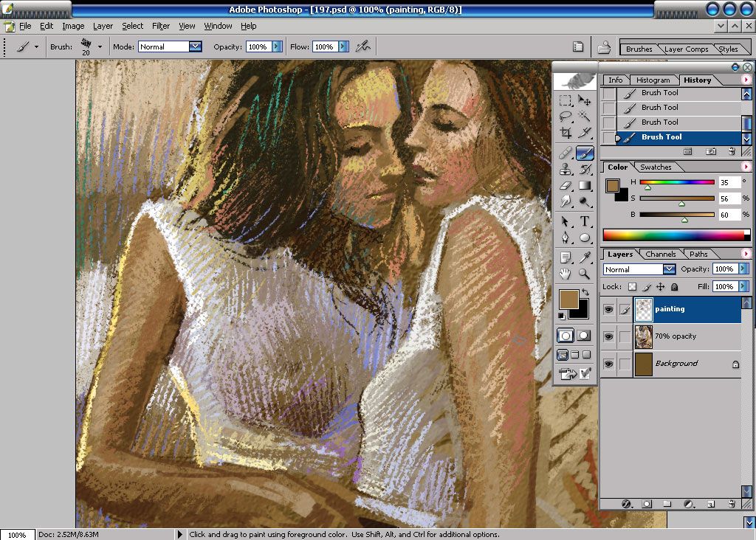
Task: Toggle the Brushes palette button
Action: coord(577,46)
